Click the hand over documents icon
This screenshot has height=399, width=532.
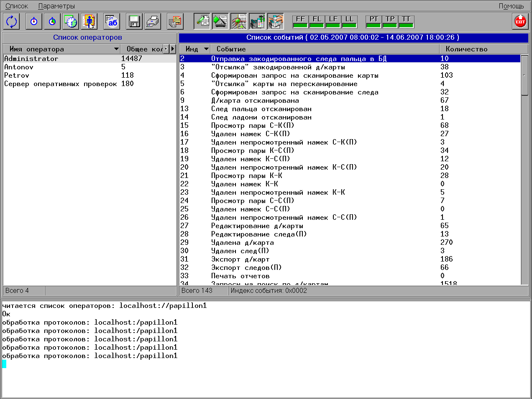(276, 21)
